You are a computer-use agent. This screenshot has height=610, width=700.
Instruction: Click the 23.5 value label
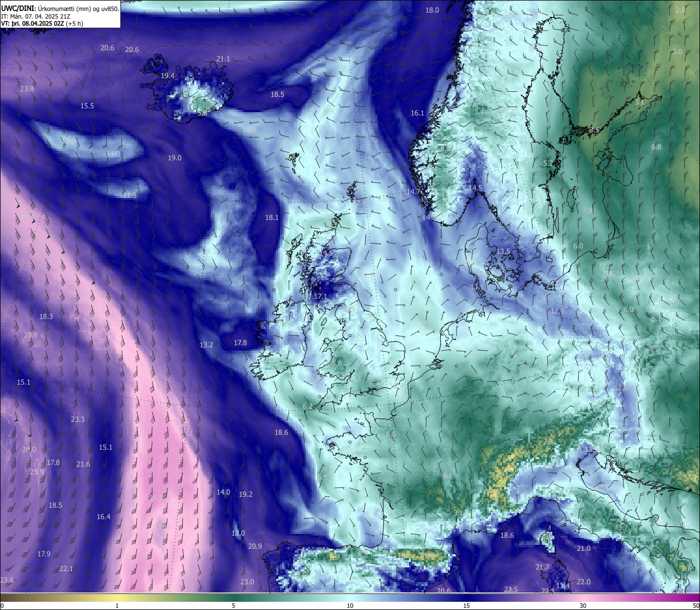click(x=511, y=589)
